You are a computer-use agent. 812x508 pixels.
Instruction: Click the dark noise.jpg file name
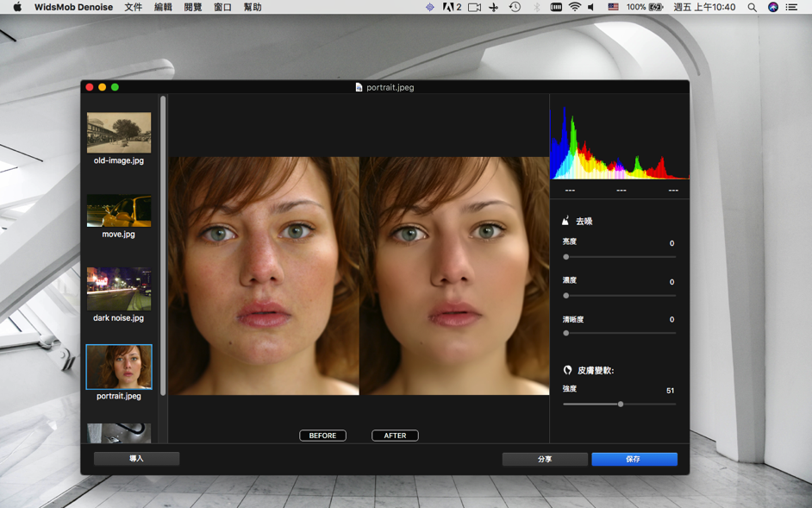[x=119, y=317]
